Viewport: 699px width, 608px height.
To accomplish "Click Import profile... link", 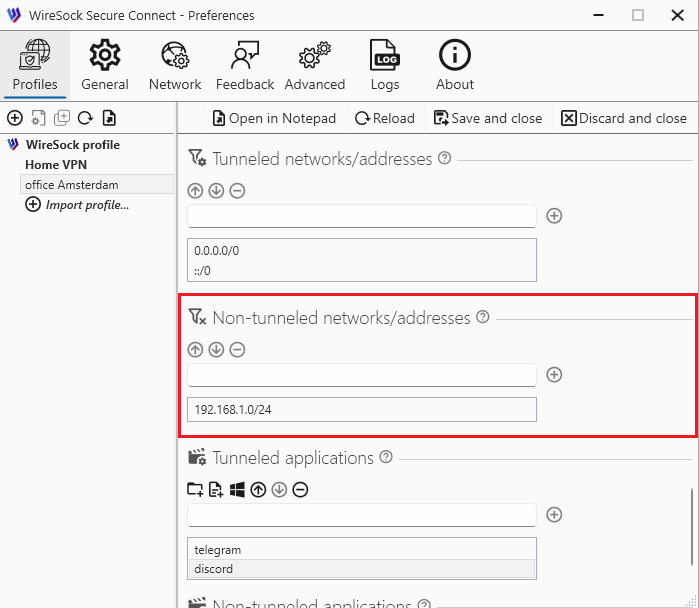I will (x=77, y=205).
